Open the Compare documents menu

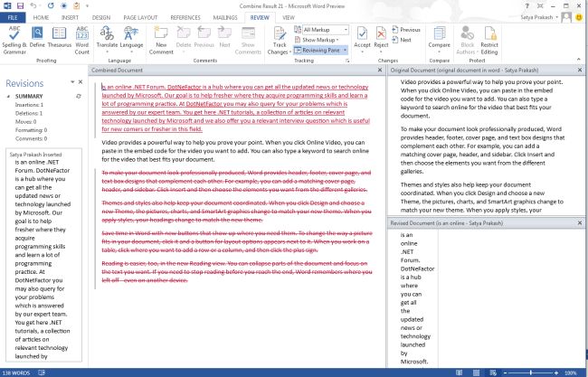pos(439,39)
